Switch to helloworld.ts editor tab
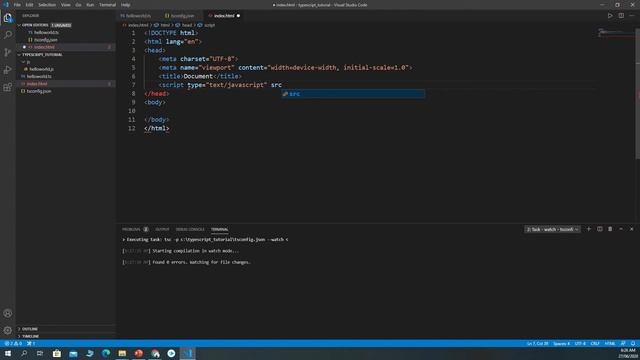Viewport: 640px width, 360px height. coord(138,16)
